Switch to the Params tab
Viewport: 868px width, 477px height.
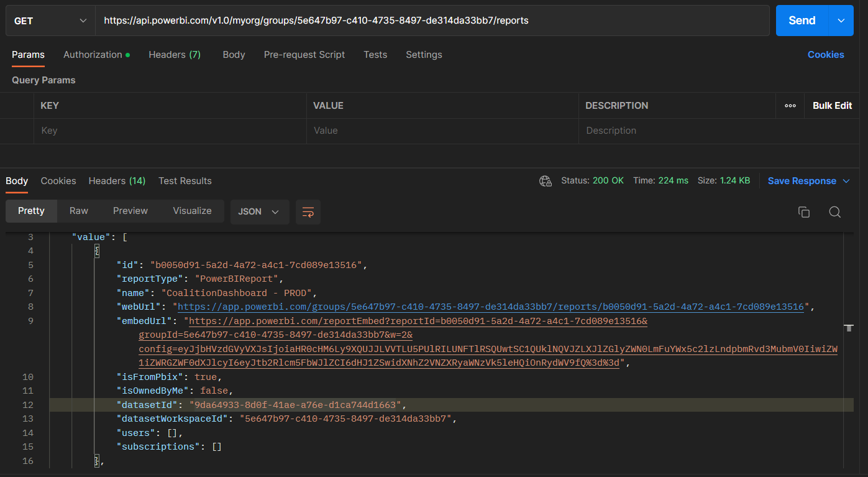(28, 55)
